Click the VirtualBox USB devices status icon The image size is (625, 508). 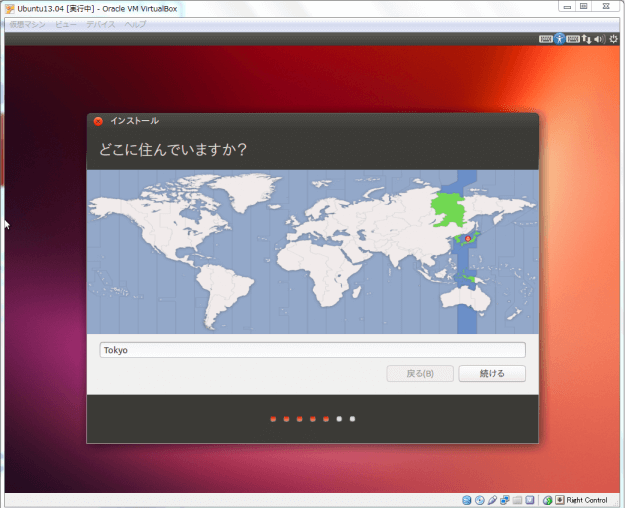492,499
